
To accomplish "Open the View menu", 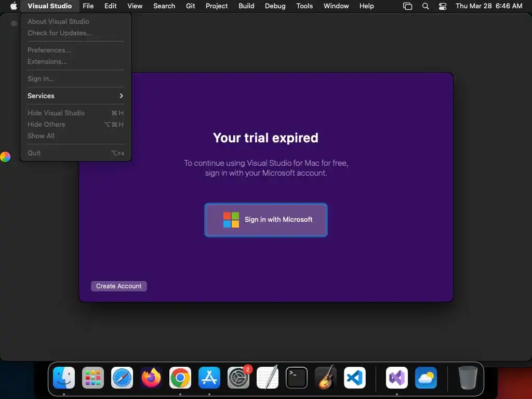I will point(135,6).
